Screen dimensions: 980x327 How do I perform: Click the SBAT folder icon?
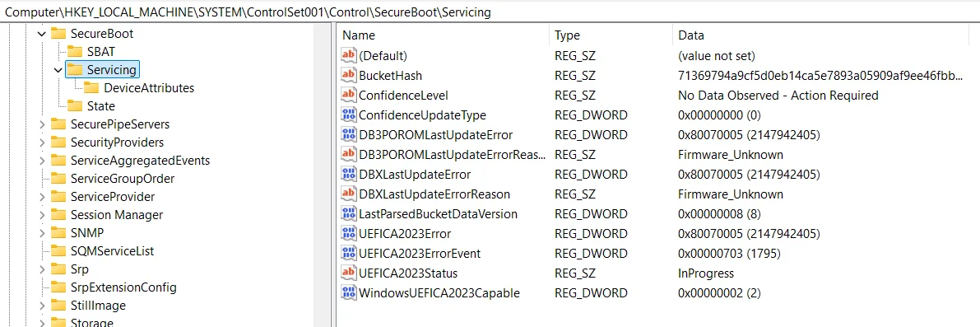pyautogui.click(x=75, y=51)
